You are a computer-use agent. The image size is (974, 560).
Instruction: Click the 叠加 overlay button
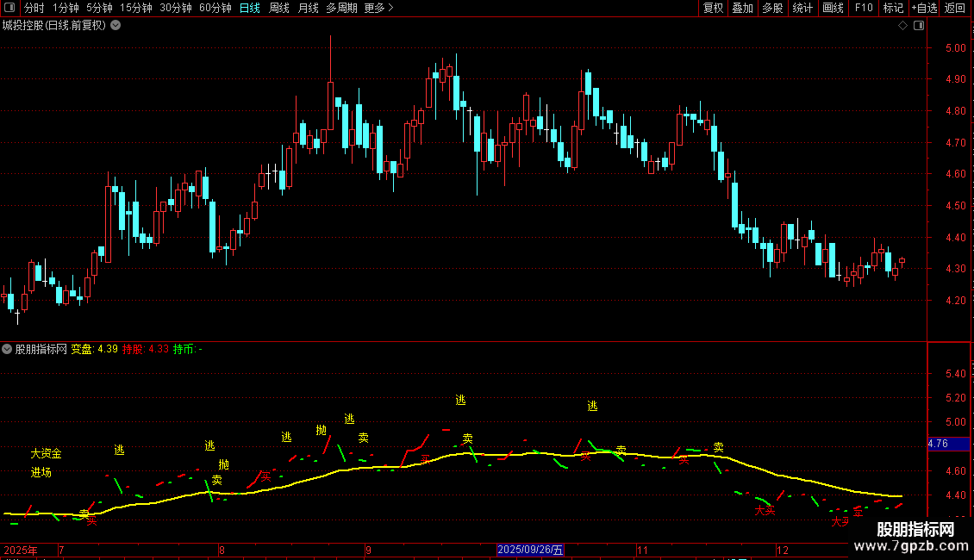point(743,8)
